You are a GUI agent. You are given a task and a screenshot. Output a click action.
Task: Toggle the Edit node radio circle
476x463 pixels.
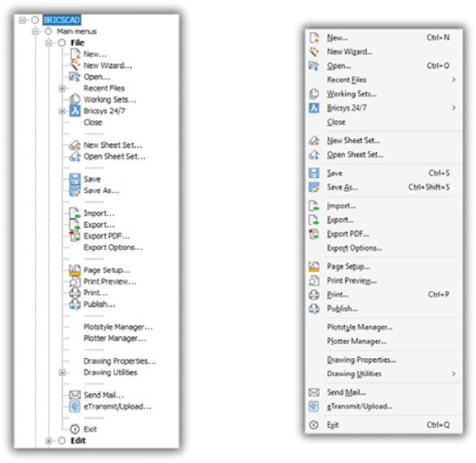(62, 440)
